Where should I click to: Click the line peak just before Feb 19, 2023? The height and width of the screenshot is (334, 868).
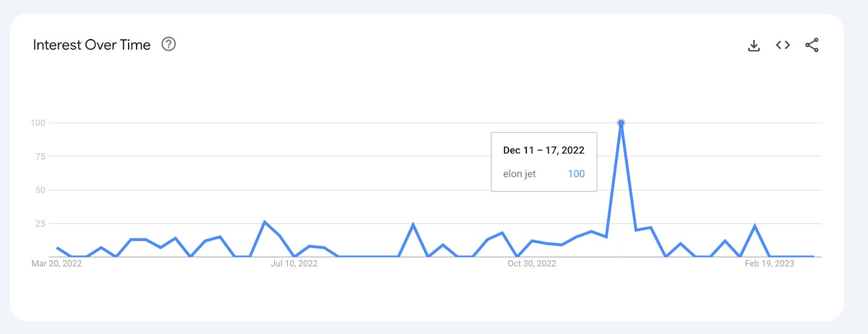(x=755, y=225)
